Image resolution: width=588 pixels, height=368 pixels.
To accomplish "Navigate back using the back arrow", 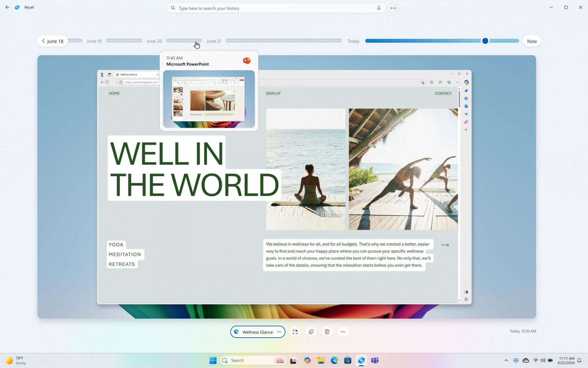I will pos(7,7).
